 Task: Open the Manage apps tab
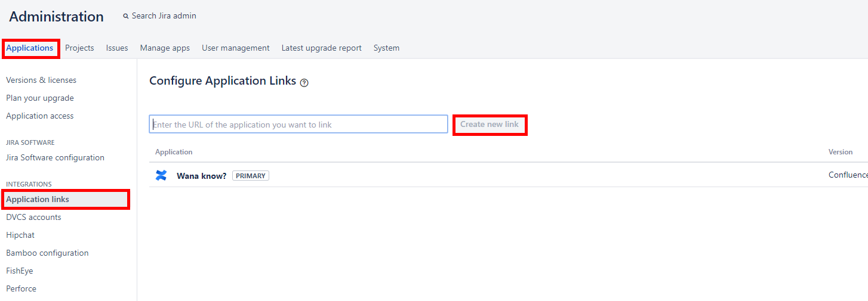point(165,48)
